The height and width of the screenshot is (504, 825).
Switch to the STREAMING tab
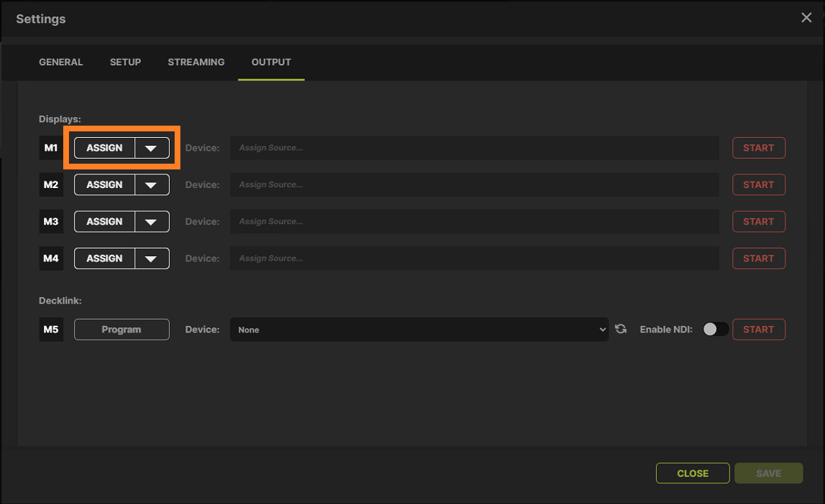point(195,62)
